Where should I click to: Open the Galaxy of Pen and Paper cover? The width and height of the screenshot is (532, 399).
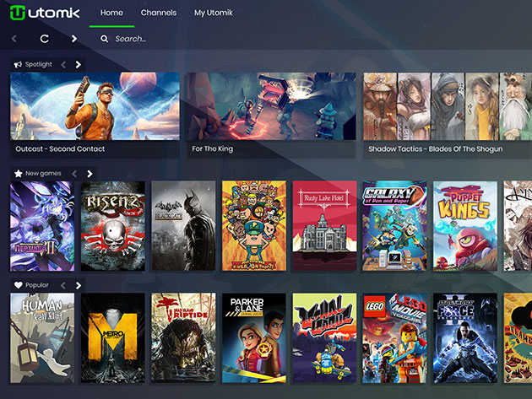[x=394, y=226]
